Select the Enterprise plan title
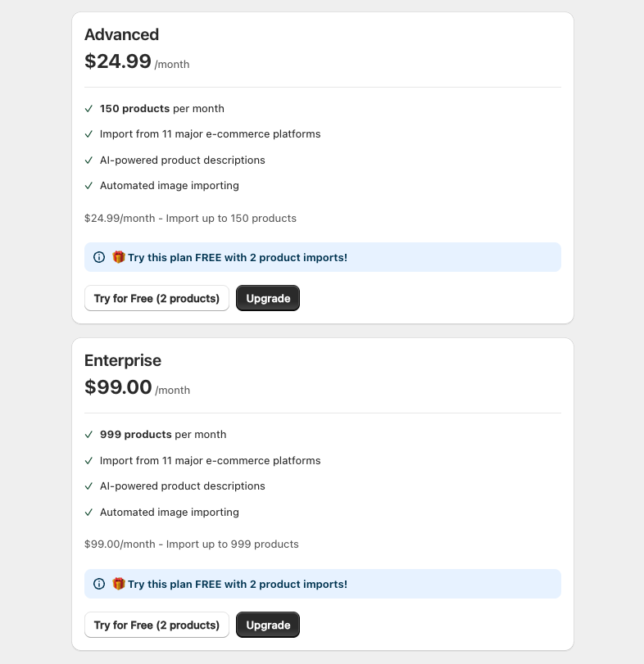This screenshot has width=644, height=664. [123, 360]
